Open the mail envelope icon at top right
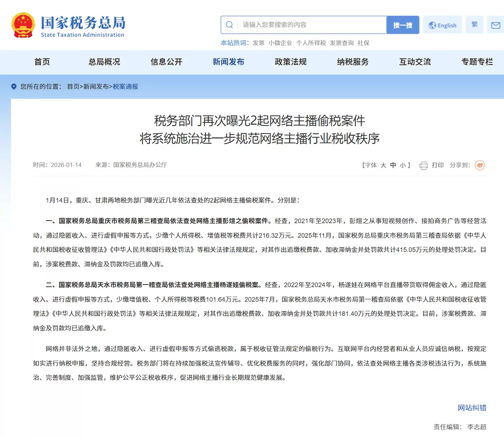Screen dimensions: 504x436 [x=495, y=25]
